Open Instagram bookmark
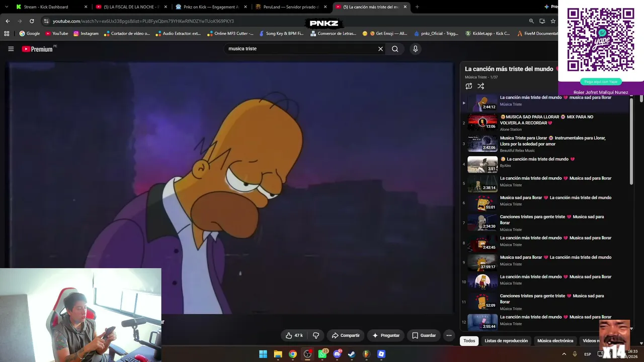 86,34
